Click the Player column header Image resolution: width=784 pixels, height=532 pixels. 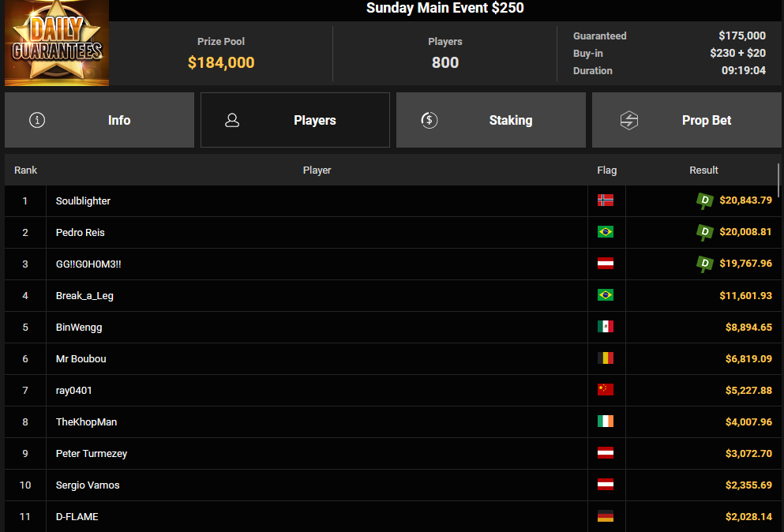[x=317, y=170]
